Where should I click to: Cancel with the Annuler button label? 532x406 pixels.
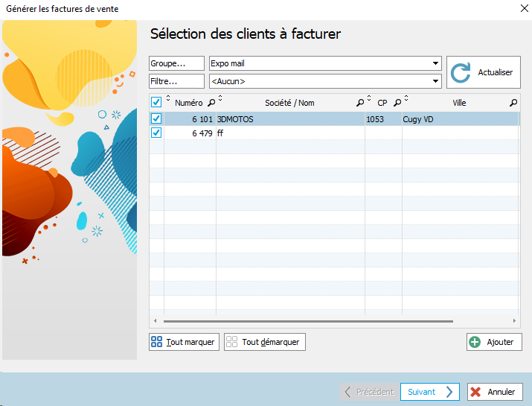point(501,392)
